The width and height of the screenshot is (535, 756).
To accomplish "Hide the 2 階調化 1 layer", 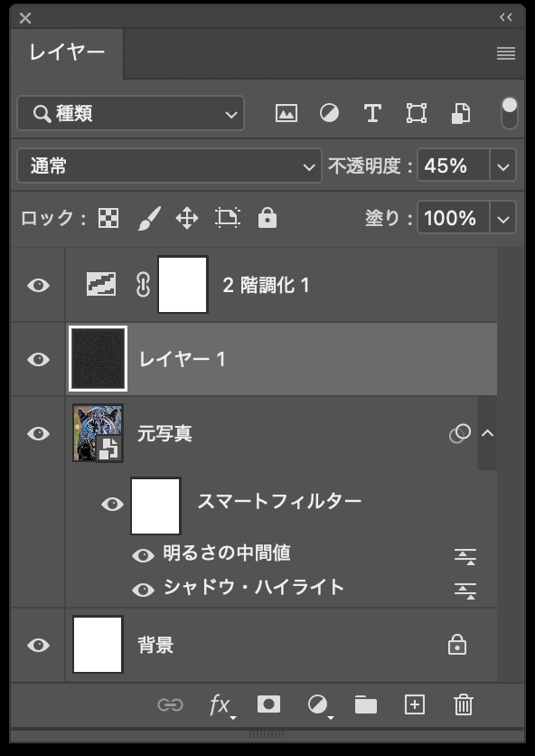I will coord(39,286).
